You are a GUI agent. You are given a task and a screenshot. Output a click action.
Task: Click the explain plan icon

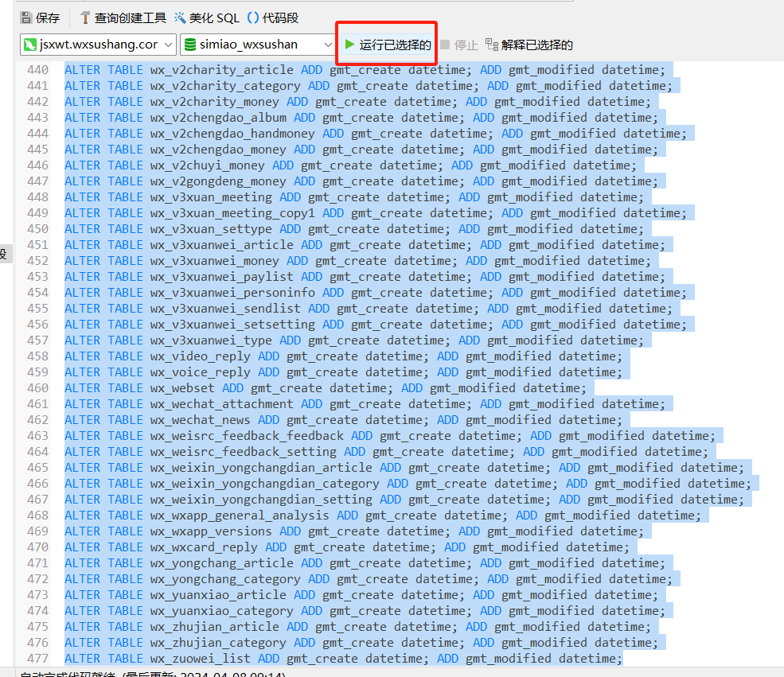(492, 45)
